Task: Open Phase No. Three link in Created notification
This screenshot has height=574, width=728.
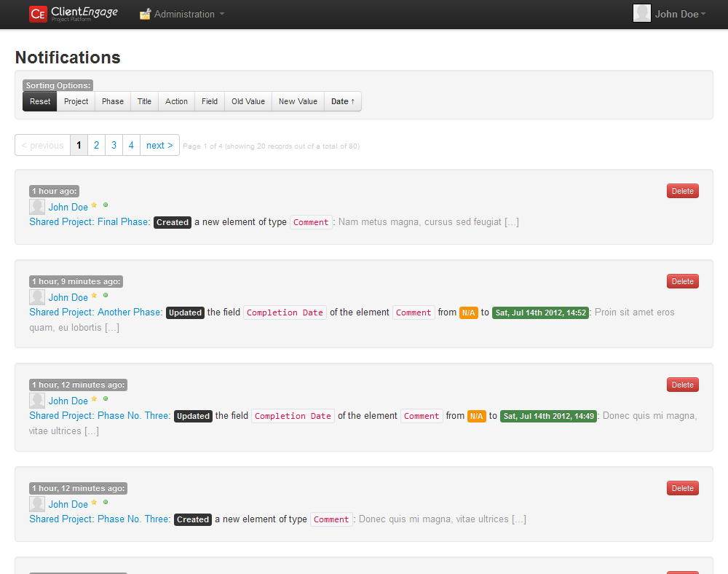Action: 100,519
